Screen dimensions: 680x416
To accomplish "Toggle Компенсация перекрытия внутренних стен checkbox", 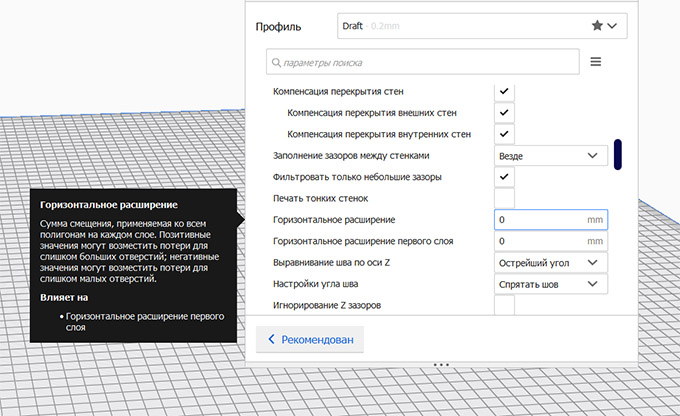I will (504, 134).
